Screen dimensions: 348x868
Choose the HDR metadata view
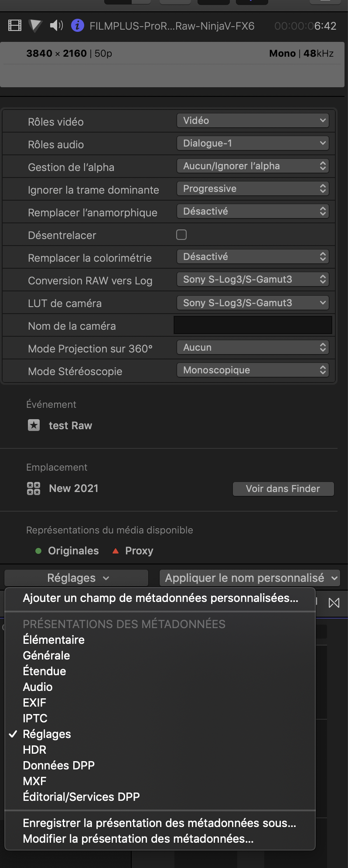click(x=35, y=750)
